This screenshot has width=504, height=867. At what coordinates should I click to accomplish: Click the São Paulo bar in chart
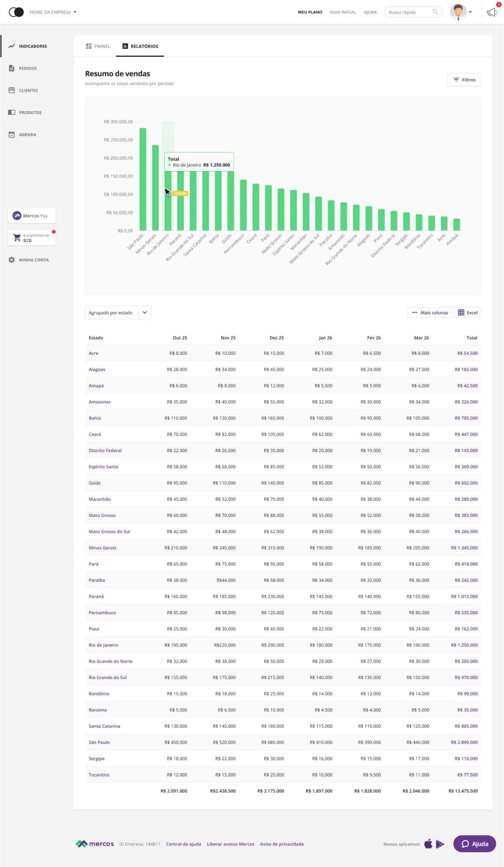click(x=143, y=179)
